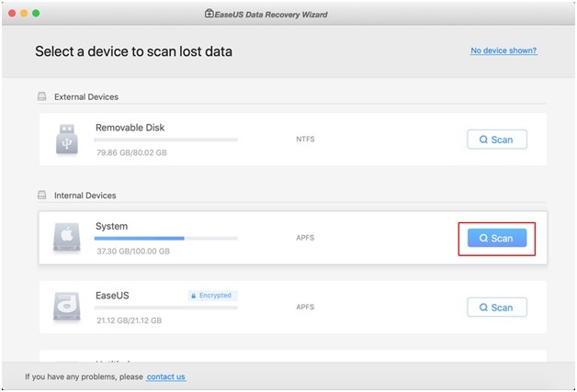
Task: Click the NTFS file system label
Action: pos(305,139)
